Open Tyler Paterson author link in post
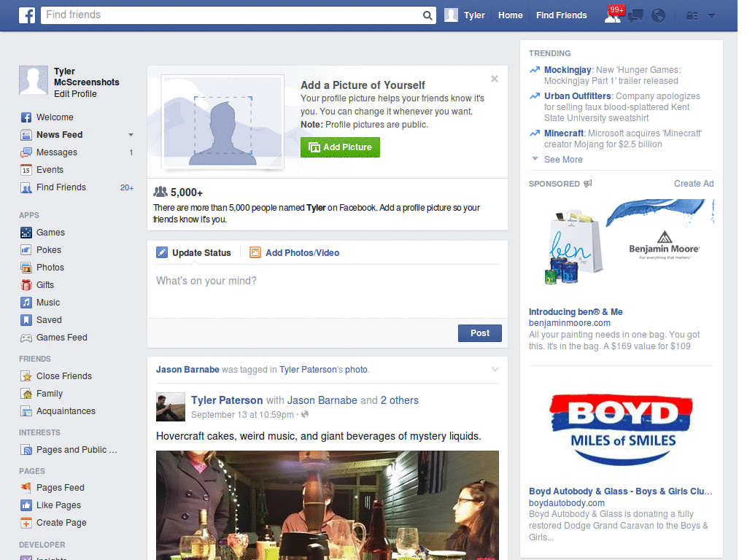 (227, 400)
